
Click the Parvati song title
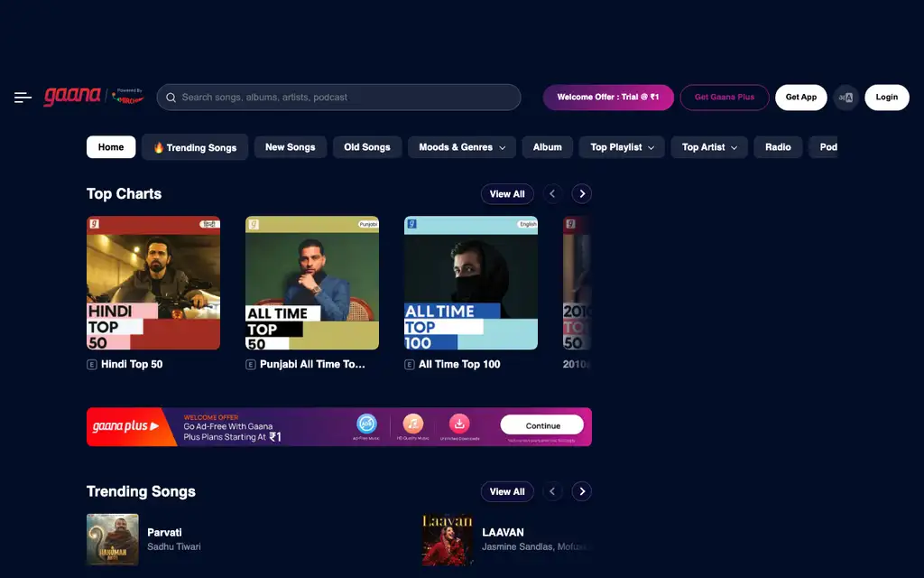164,533
